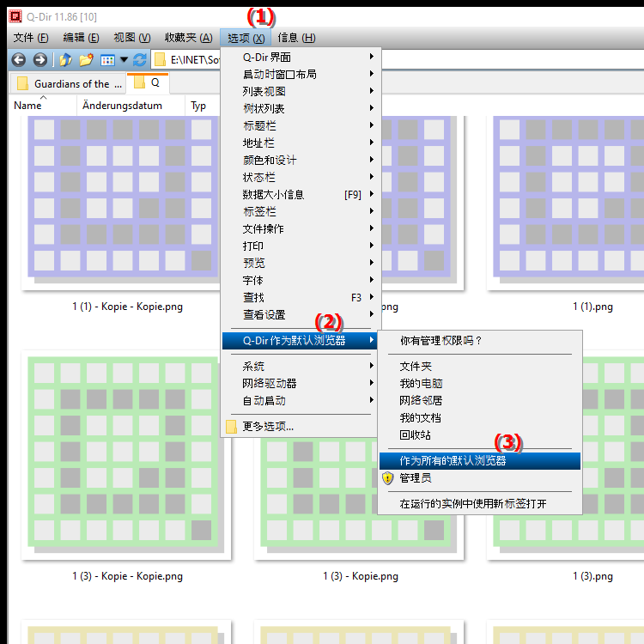Expand the 颜色和设计 submenu
The image size is (644, 644).
pyautogui.click(x=301, y=161)
